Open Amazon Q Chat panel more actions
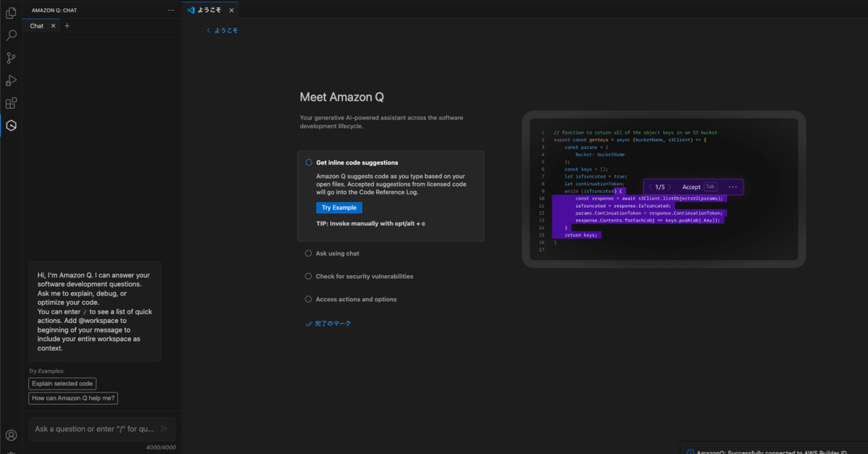The width and height of the screenshot is (868, 454). pos(171,10)
